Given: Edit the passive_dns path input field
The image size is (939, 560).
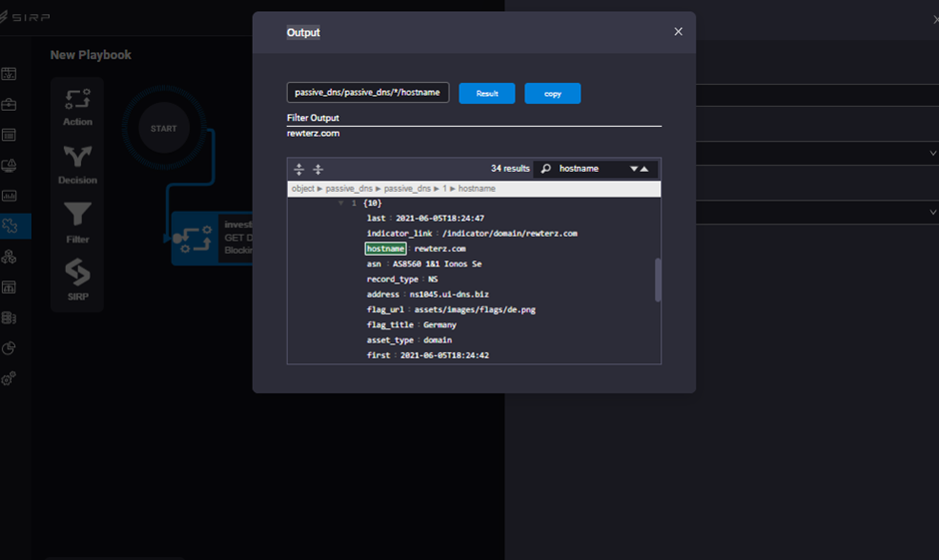Looking at the screenshot, I should click(368, 92).
